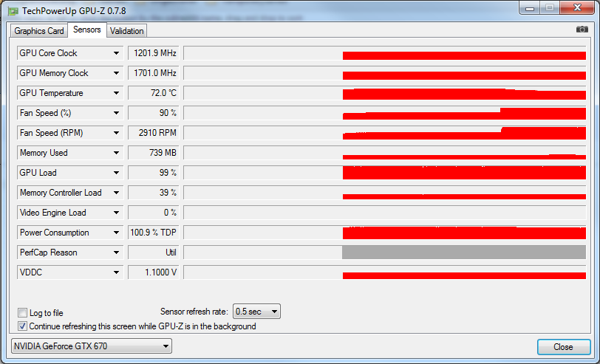Select the Sensors tab
Image resolution: width=600 pixels, height=364 pixels.
(87, 30)
